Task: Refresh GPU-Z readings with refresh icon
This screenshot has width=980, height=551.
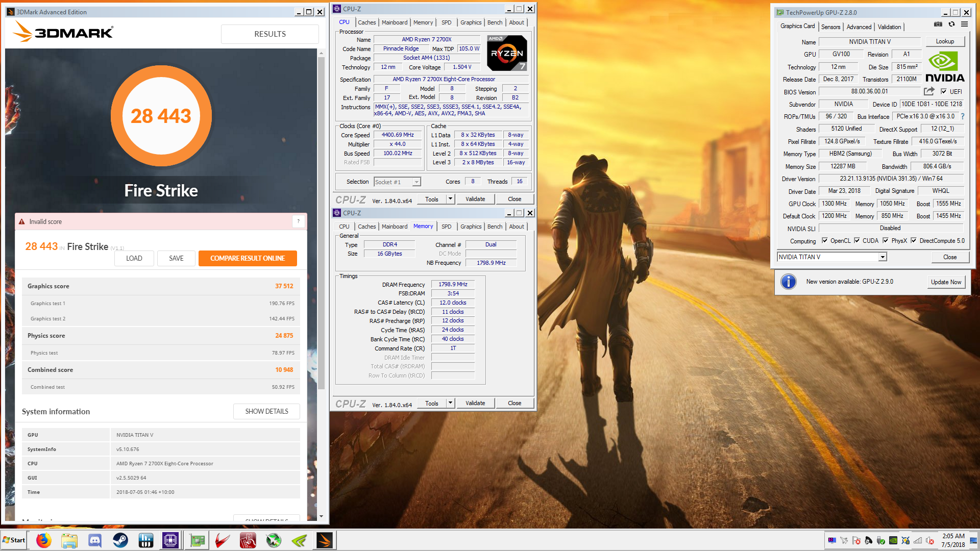Action: pos(951,24)
